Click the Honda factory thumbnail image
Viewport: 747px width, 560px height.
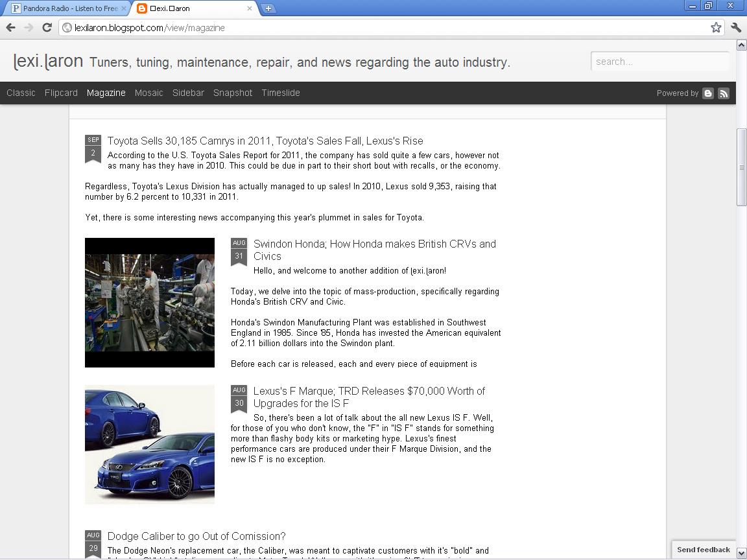150,303
